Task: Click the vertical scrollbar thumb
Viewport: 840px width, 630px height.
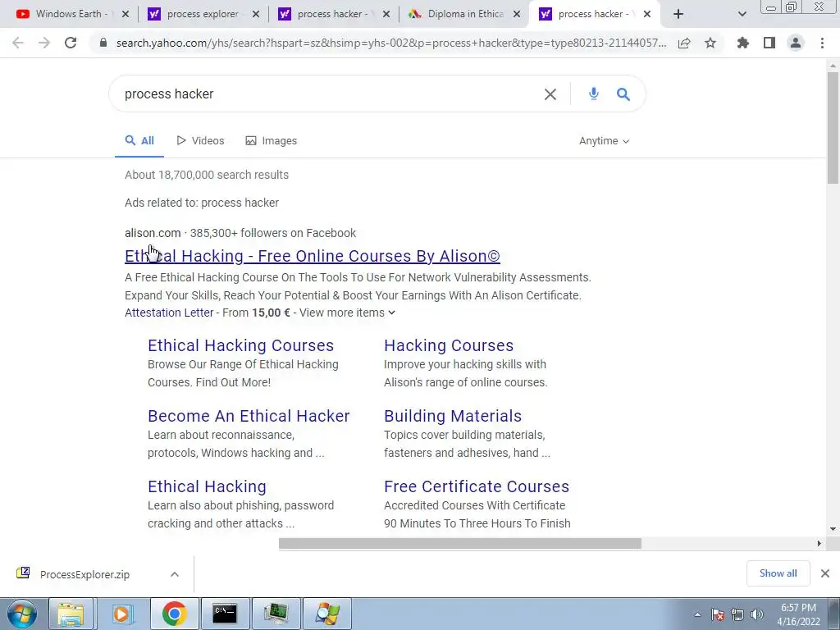Action: [x=833, y=127]
